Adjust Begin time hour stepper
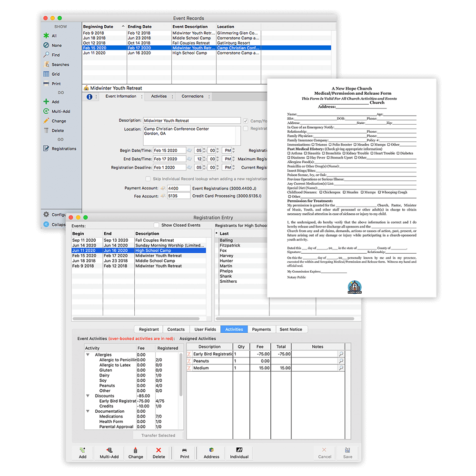Image resolution: width=476 pixels, height=476 pixels. [204, 150]
